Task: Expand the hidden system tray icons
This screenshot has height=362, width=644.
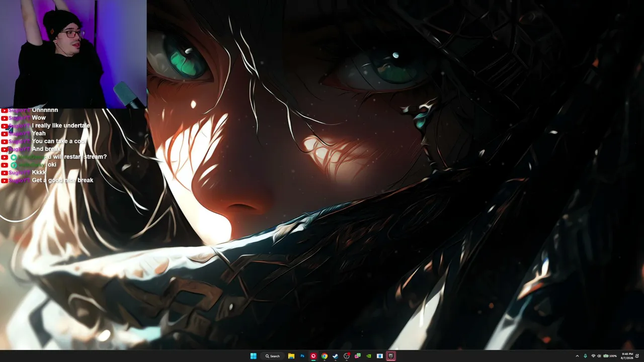Action: 577,356
